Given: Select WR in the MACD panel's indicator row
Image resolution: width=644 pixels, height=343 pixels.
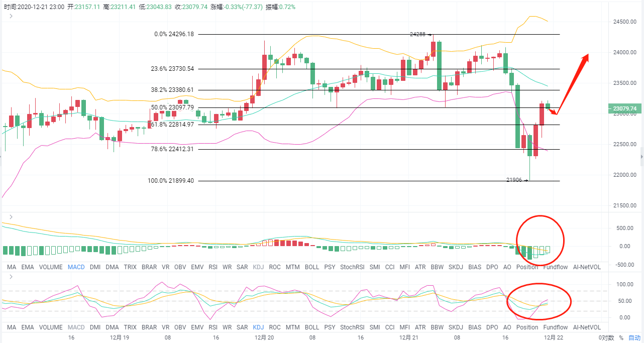Looking at the screenshot, I should click(227, 267).
